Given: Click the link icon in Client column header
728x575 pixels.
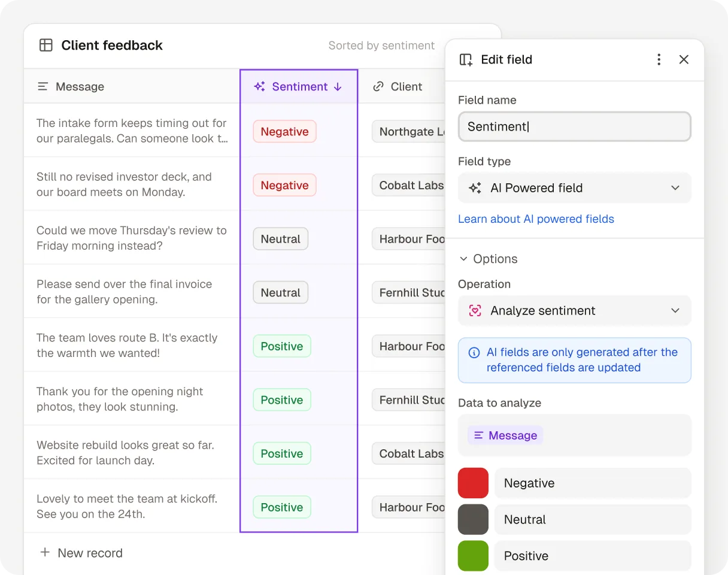Looking at the screenshot, I should (378, 86).
